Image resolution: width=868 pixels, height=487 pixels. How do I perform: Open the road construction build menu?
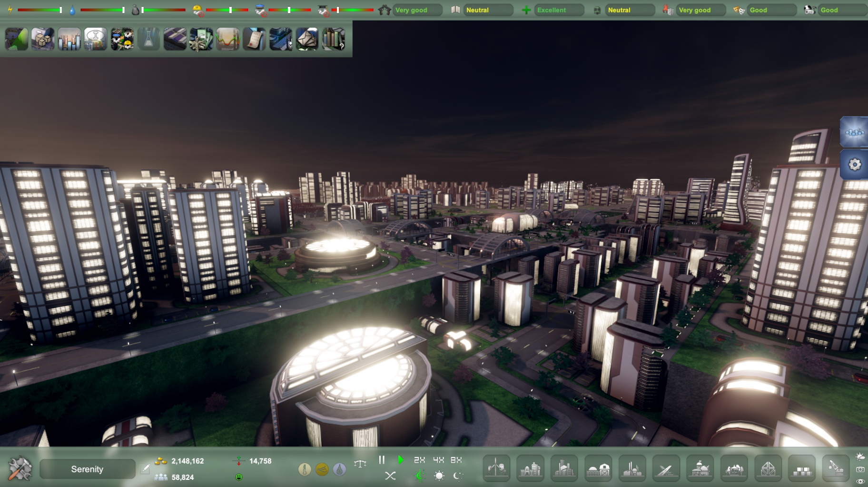click(666, 468)
